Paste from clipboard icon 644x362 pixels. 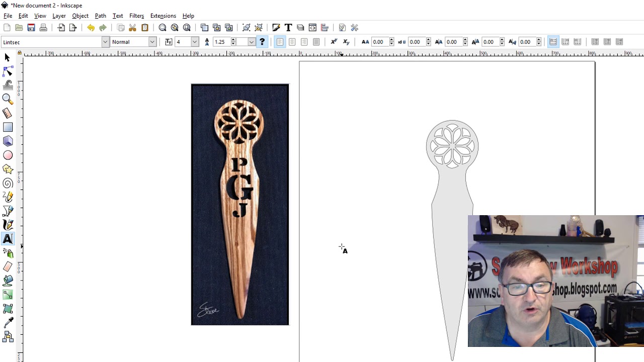pos(145,28)
